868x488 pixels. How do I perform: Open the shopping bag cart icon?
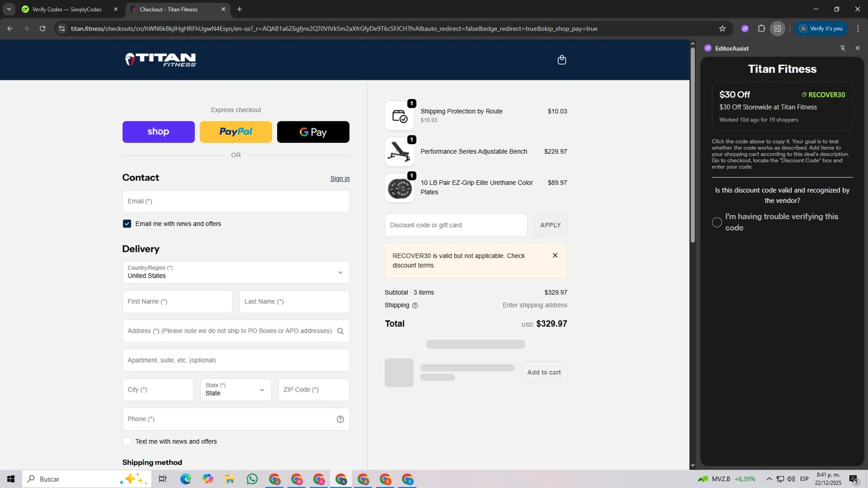point(561,60)
